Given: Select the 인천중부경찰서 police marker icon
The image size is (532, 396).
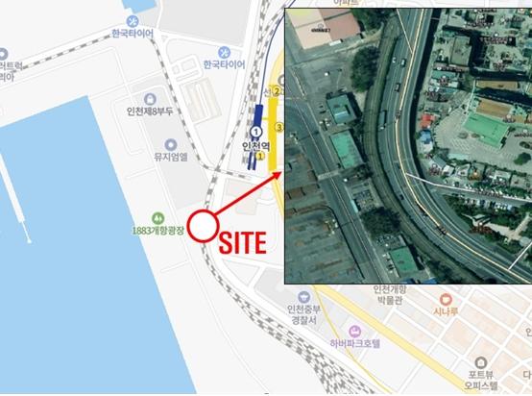Looking at the screenshot, I should coord(303,297).
